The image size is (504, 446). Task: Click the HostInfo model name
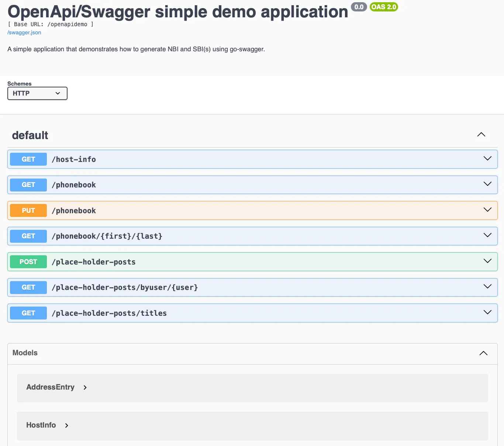41,425
